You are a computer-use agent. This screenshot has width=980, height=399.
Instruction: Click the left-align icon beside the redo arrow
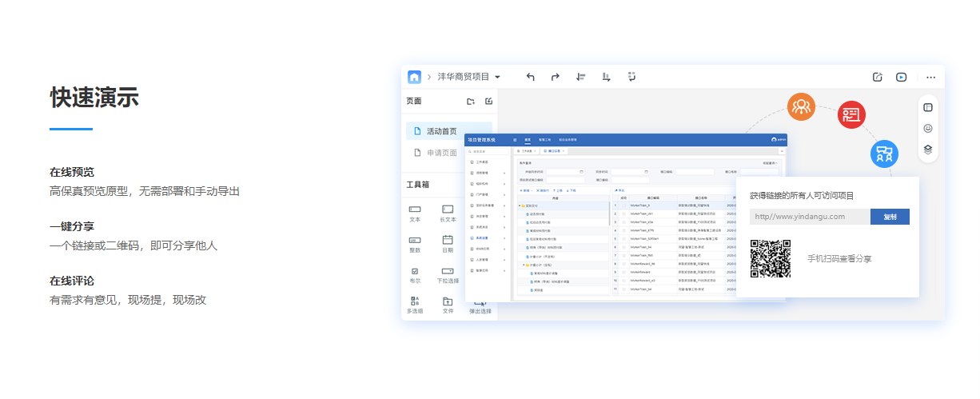tap(581, 78)
